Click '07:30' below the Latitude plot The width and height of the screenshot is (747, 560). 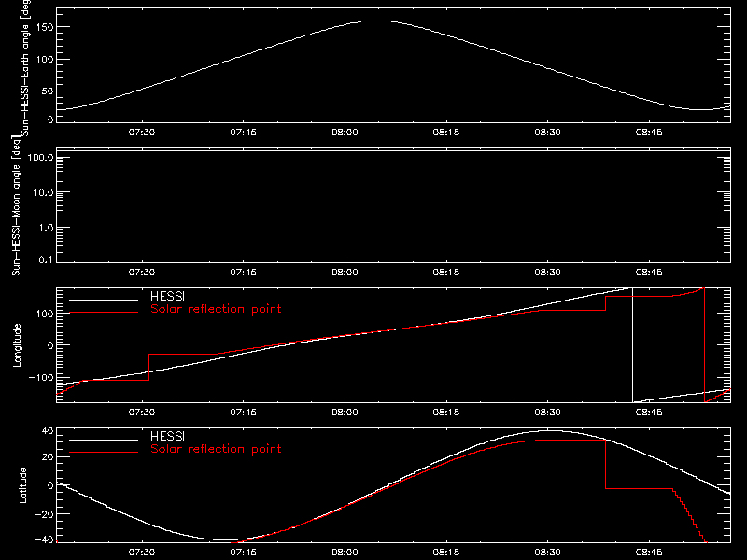pos(142,553)
